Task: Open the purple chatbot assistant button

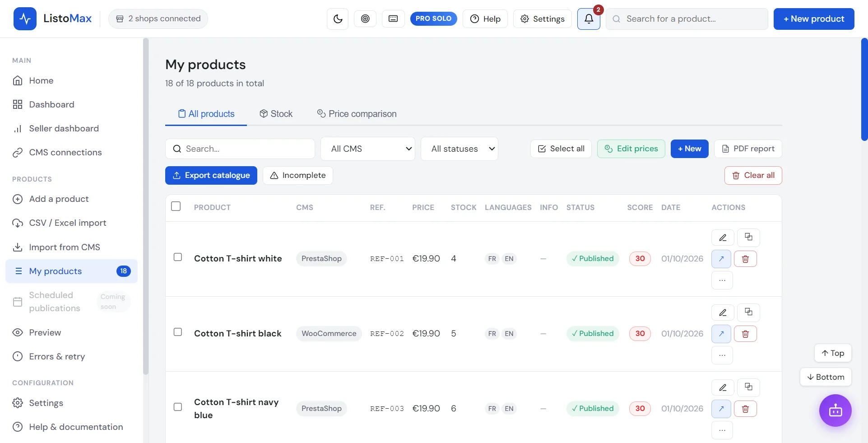Action: (x=835, y=410)
